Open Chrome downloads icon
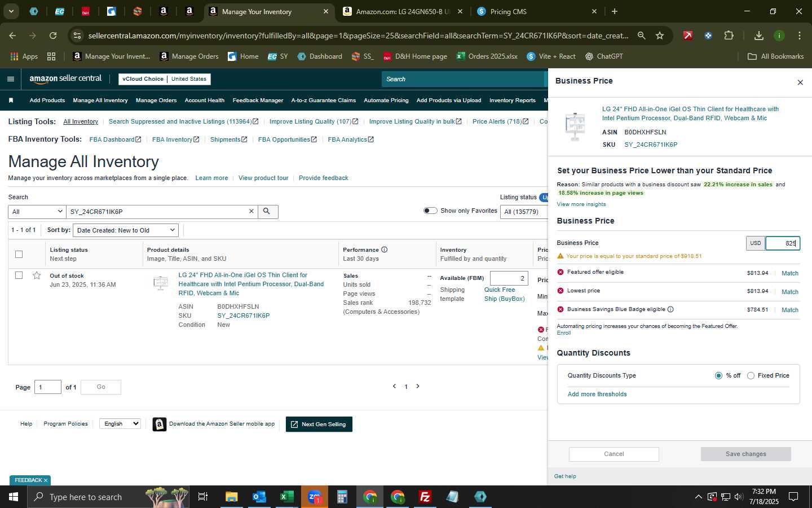Image resolution: width=812 pixels, height=508 pixels. click(x=758, y=36)
